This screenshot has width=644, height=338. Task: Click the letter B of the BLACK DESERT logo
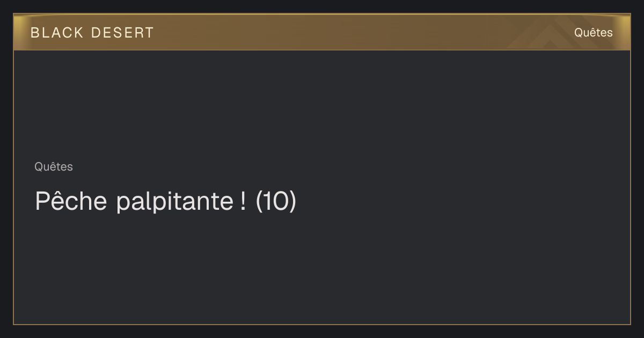coord(35,33)
